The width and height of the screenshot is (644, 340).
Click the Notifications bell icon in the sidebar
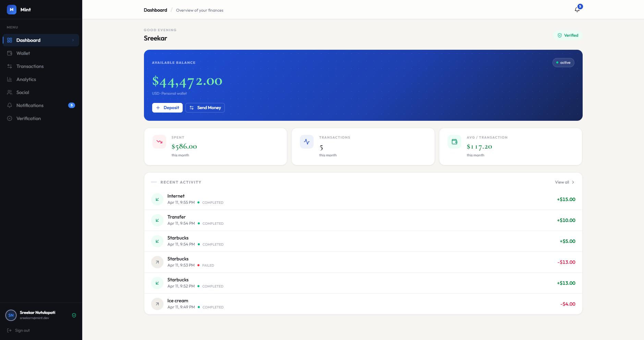tap(10, 105)
